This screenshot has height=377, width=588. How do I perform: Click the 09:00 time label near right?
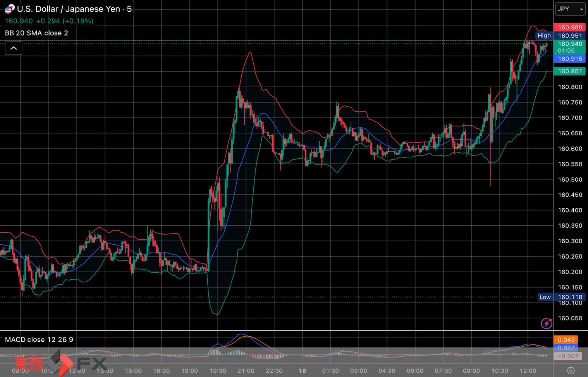click(471, 371)
